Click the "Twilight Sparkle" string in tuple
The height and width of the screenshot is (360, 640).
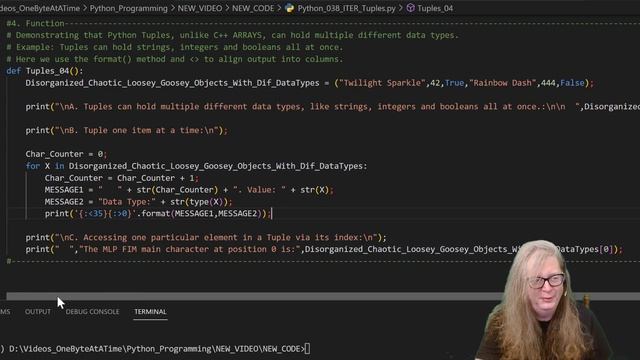point(382,83)
